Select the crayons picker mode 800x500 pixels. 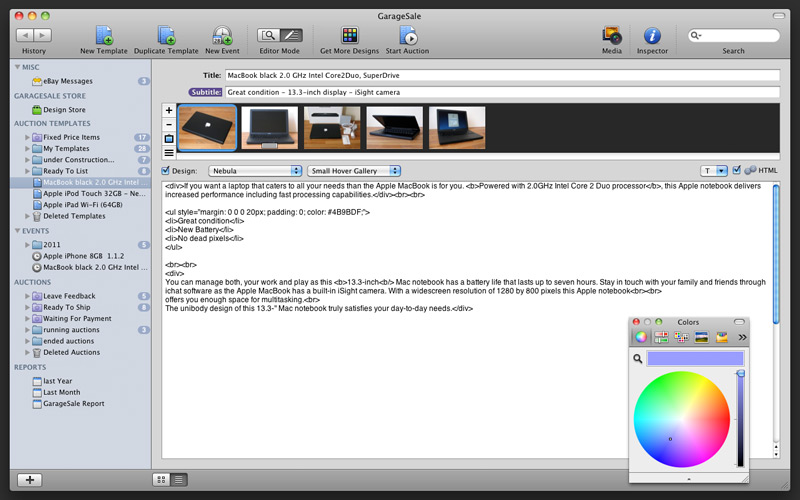[x=721, y=337]
